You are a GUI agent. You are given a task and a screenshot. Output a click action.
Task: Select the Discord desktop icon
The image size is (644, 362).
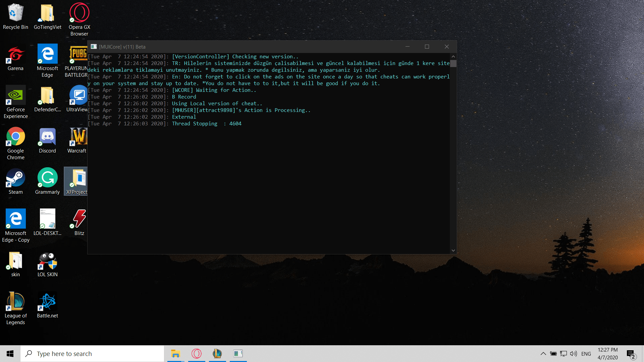[47, 140]
